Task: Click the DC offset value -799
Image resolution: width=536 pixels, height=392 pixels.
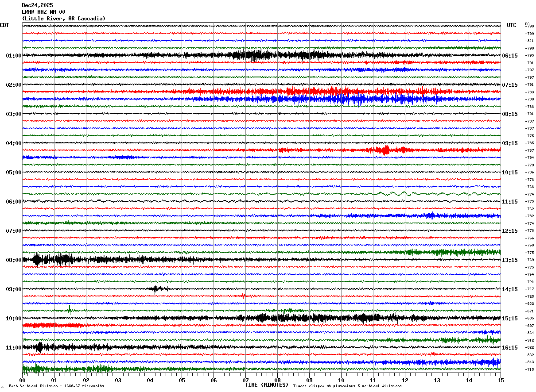Action: pyautogui.click(x=529, y=34)
